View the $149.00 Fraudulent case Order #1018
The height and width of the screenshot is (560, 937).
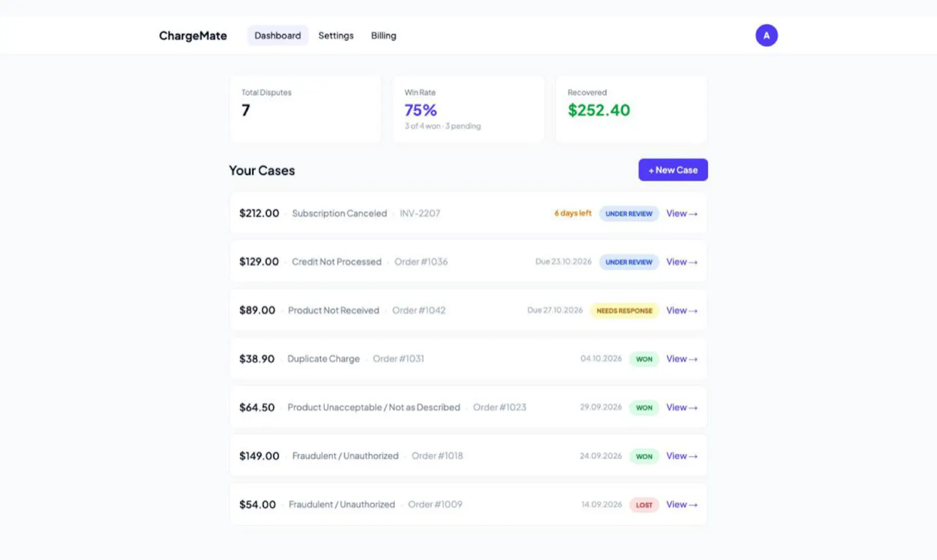click(x=682, y=456)
